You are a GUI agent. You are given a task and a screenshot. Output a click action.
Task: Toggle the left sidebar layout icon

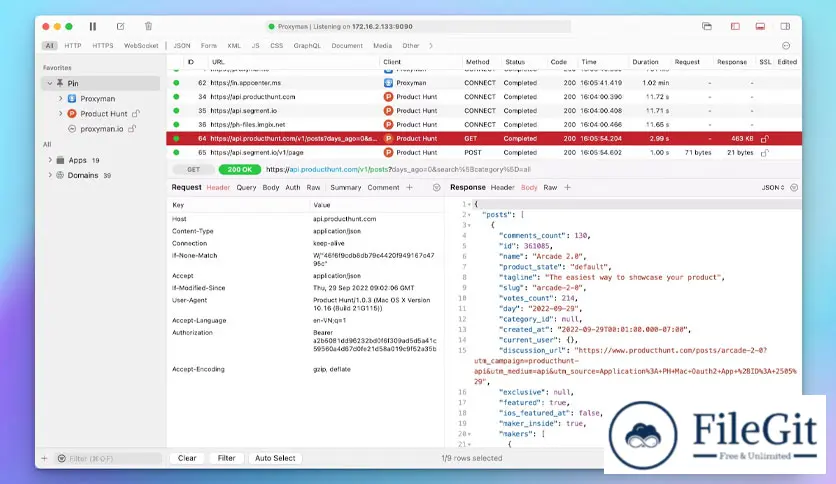pyautogui.click(x=735, y=26)
